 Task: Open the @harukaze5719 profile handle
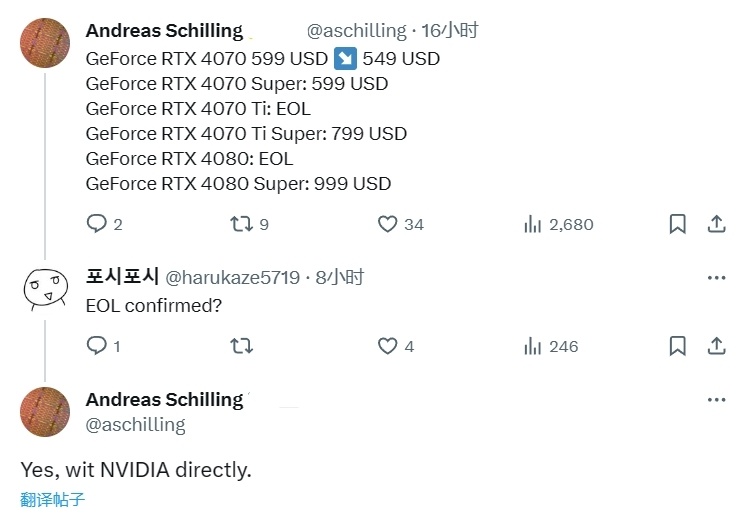pyautogui.click(x=231, y=277)
